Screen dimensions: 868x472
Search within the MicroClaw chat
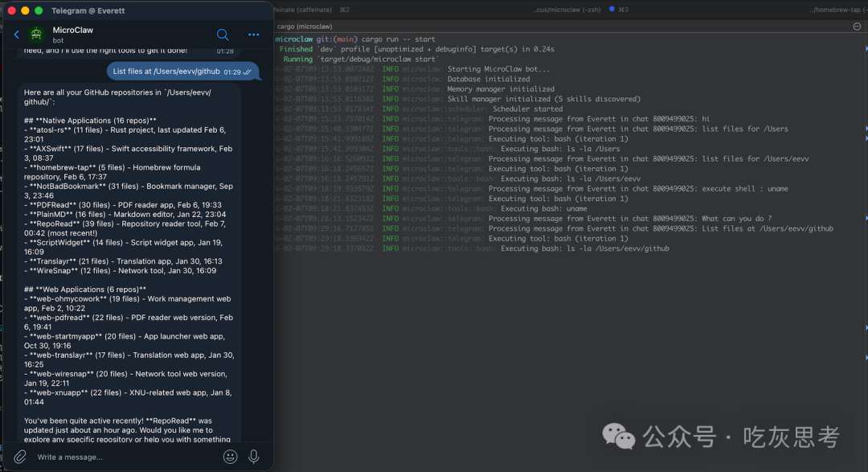[223, 35]
